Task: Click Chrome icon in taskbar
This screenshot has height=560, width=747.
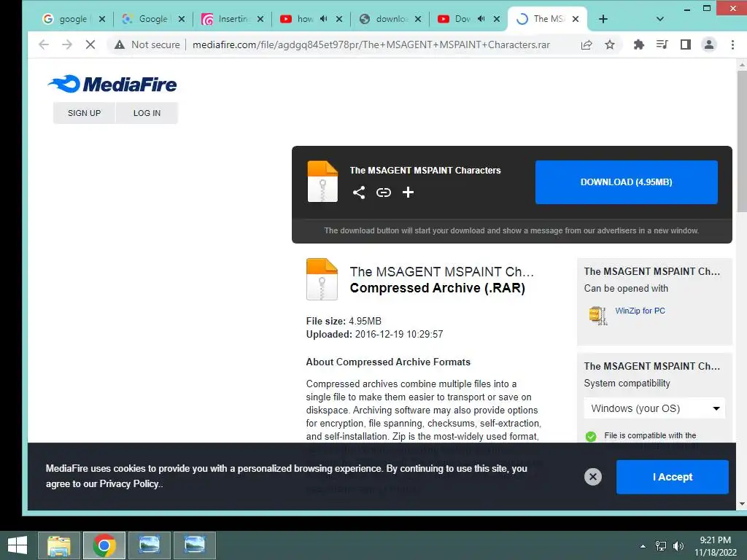Action: (x=104, y=545)
